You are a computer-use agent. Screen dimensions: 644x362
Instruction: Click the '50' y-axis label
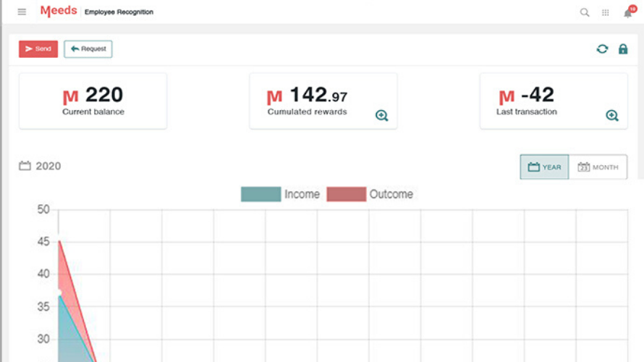43,209
